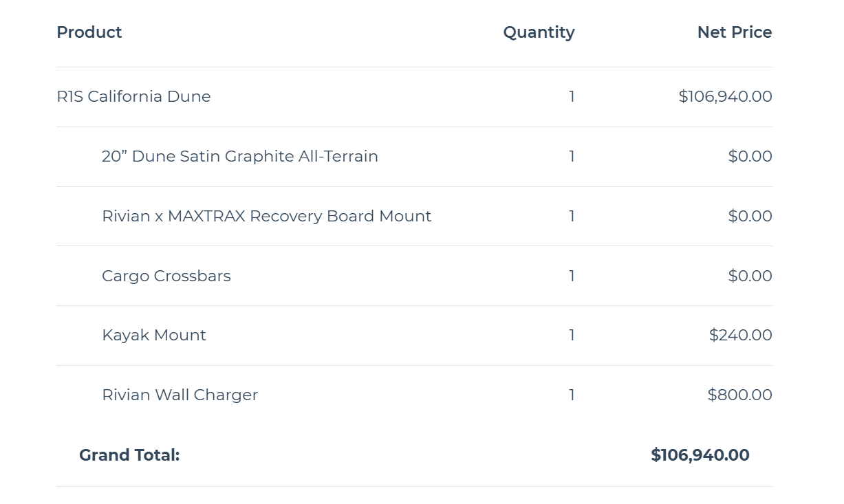844x504 pixels.
Task: Click the $106,940.00 price in the R1S row
Action: coord(725,96)
